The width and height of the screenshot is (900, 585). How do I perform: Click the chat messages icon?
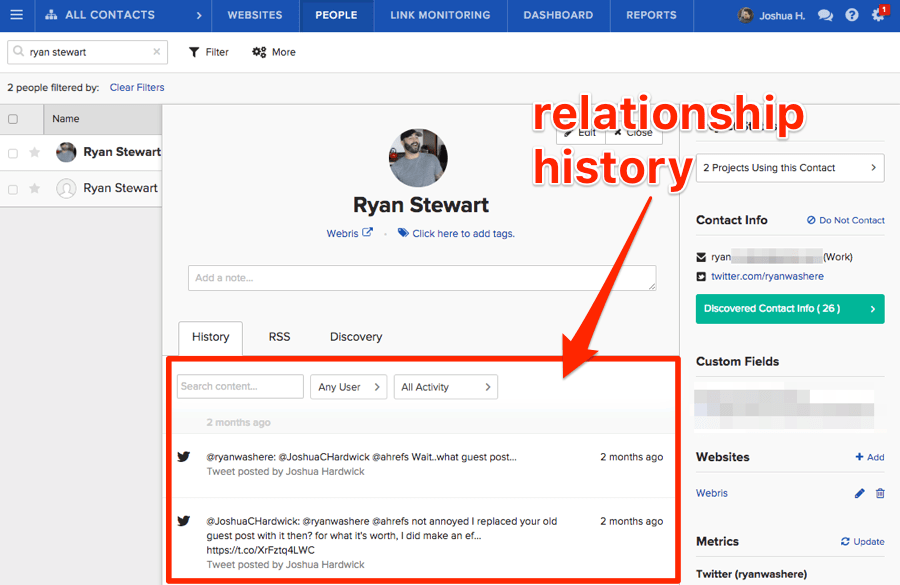coord(825,15)
